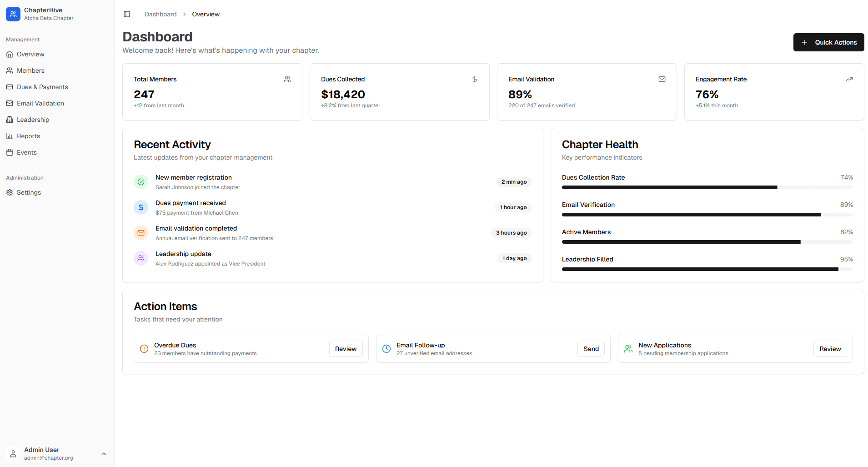Toggle the sidebar panel icon near breadcrumbs
The height and width of the screenshot is (467, 868).
pos(127,14)
